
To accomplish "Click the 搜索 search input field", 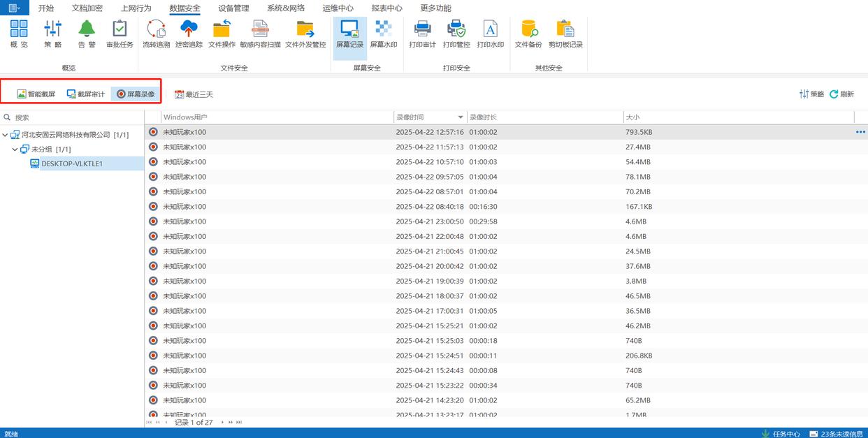I will pos(70,117).
